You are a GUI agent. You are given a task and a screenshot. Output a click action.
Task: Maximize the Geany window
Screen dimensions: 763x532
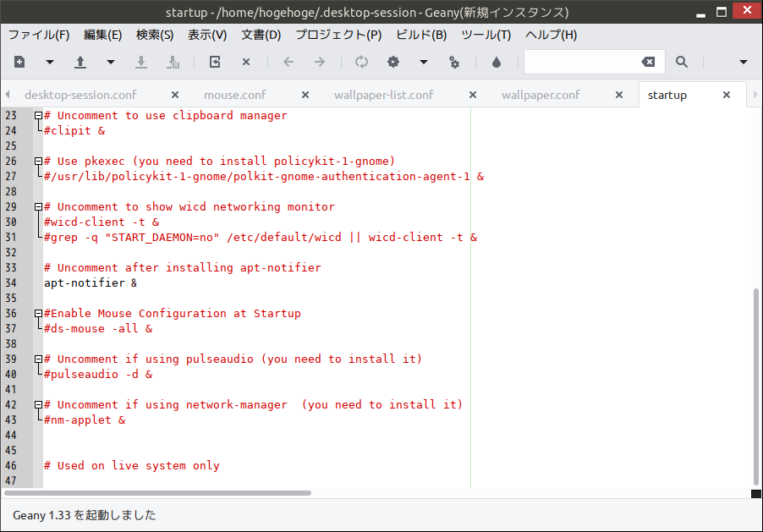pyautogui.click(x=722, y=12)
